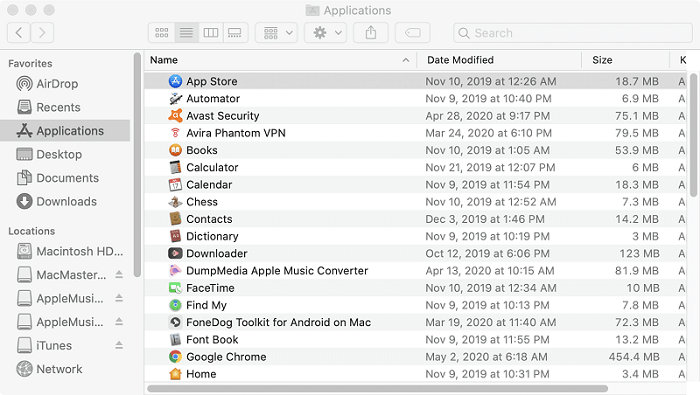Viewport: 700px width, 395px height.
Task: Open Macintosh HD in Locations
Action: coord(66,252)
